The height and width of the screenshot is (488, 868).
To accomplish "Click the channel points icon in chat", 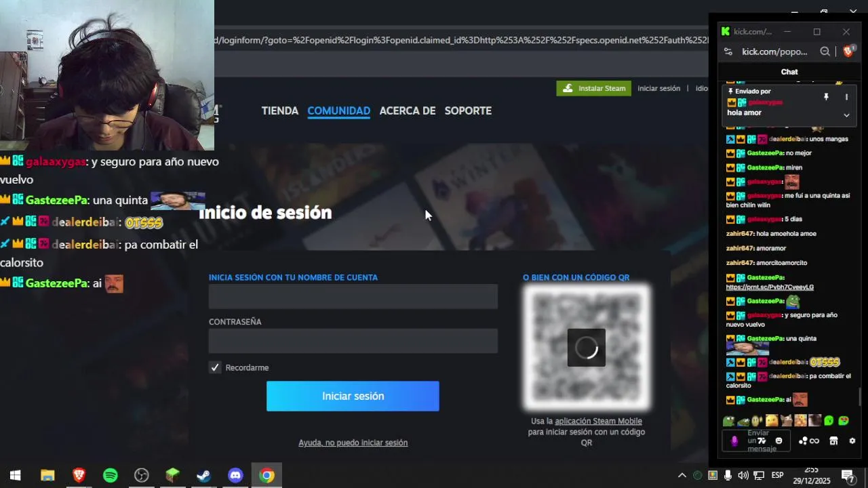I will pyautogui.click(x=809, y=441).
